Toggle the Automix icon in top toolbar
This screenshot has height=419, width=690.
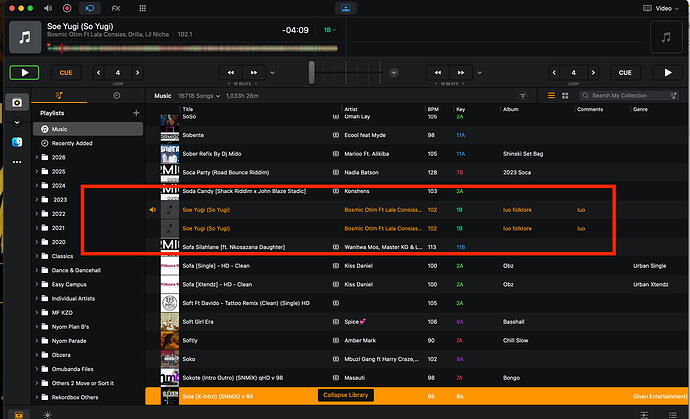click(x=90, y=8)
